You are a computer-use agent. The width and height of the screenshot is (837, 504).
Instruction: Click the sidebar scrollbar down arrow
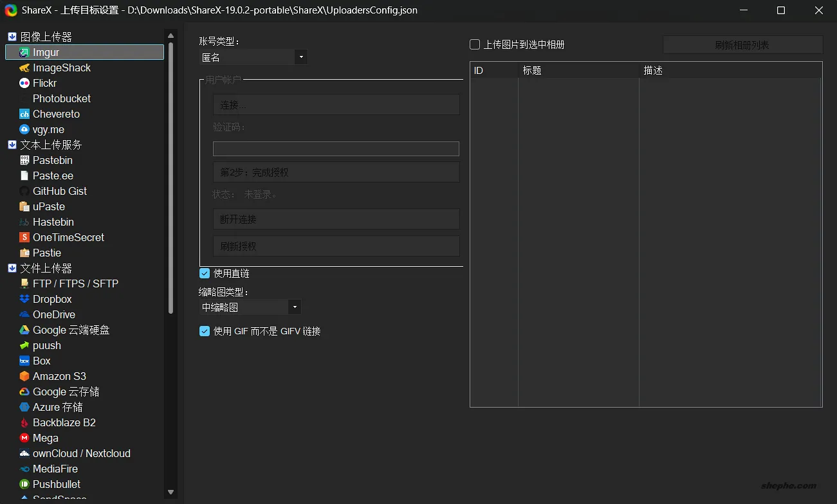(x=170, y=491)
